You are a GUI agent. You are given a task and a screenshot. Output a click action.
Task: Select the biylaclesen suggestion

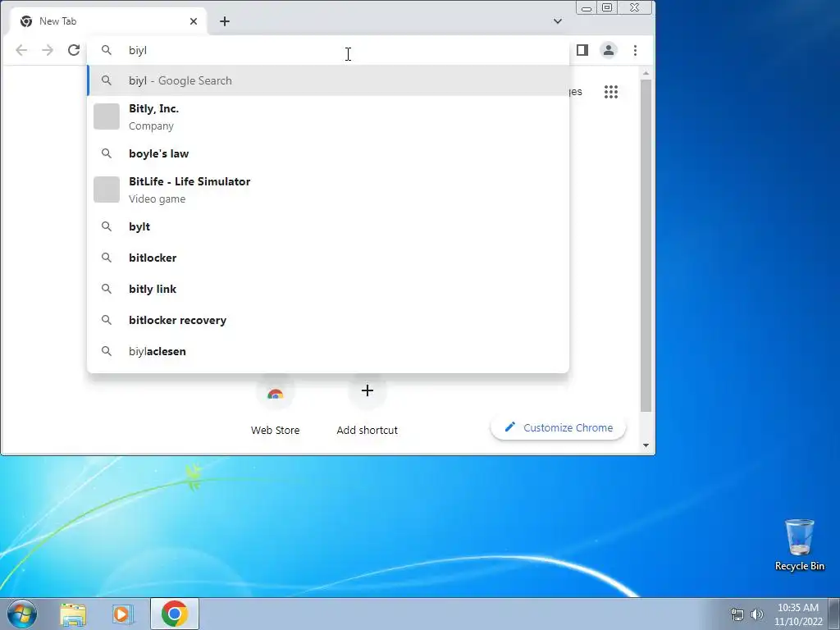tap(328, 351)
